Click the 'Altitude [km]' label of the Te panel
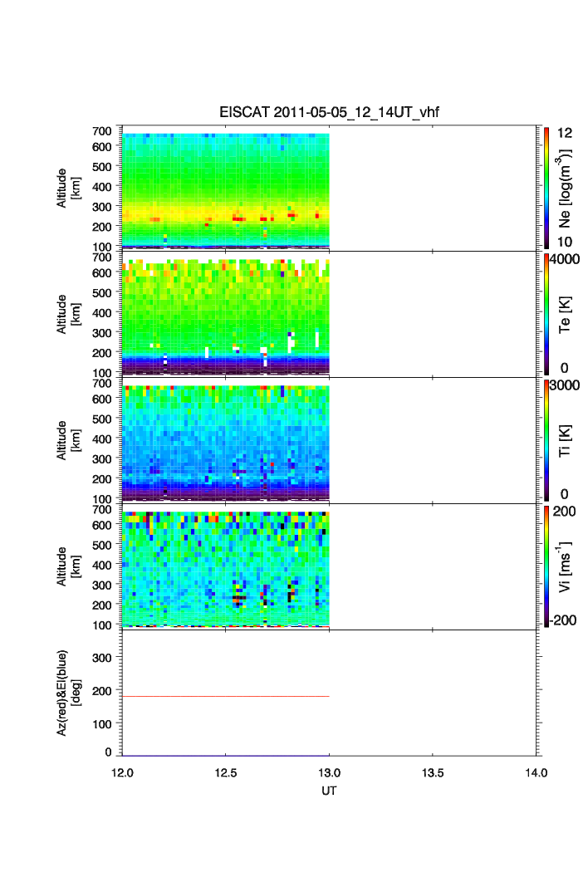Screen dimensions: 588x882 tap(69, 315)
